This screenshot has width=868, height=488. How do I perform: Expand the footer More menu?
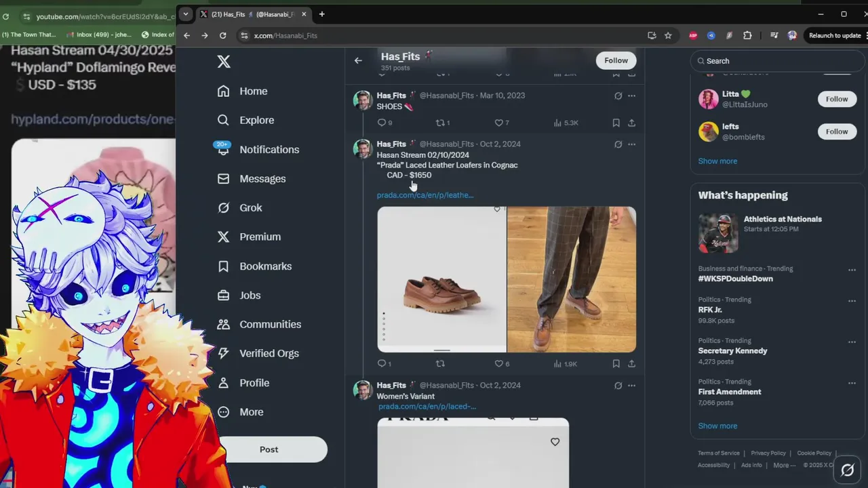coord(785,466)
